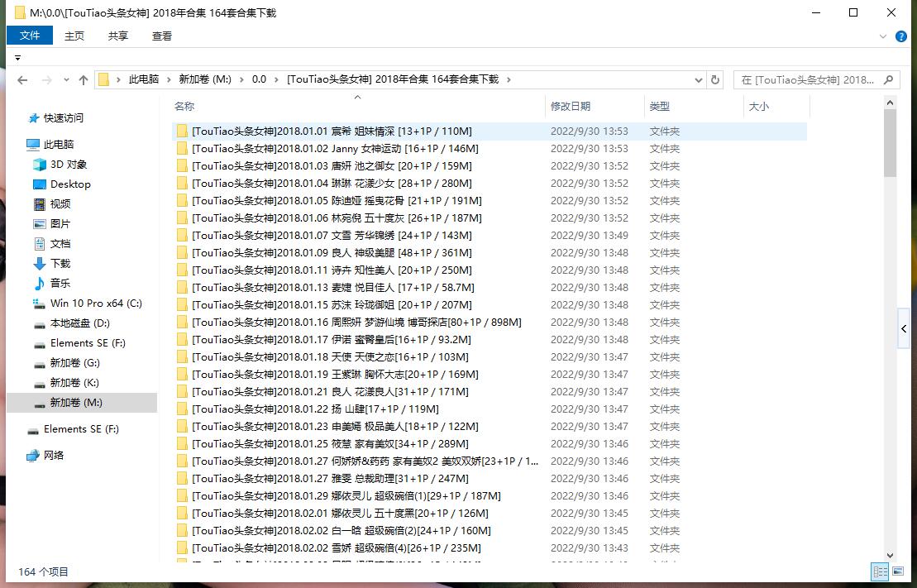917x588 pixels.
Task: Click 此电脑 in the address bar
Action: [x=144, y=79]
